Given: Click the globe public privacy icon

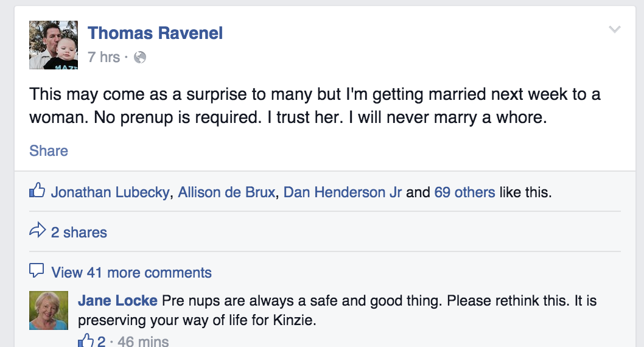Looking at the screenshot, I should [x=140, y=57].
